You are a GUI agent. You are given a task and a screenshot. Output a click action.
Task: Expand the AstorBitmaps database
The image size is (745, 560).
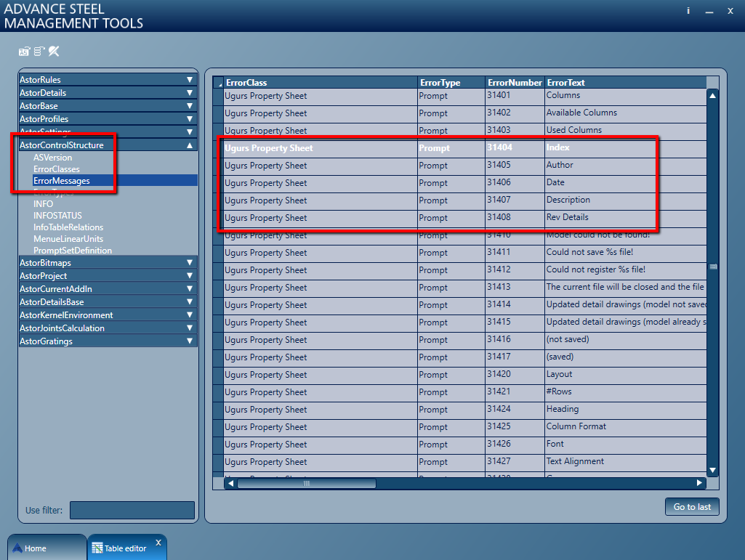point(190,263)
